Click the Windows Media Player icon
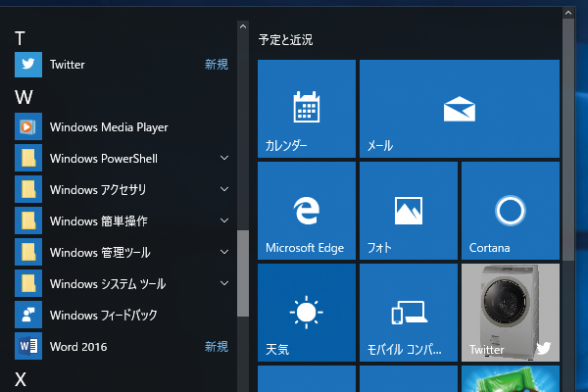588x392 pixels. point(28,126)
